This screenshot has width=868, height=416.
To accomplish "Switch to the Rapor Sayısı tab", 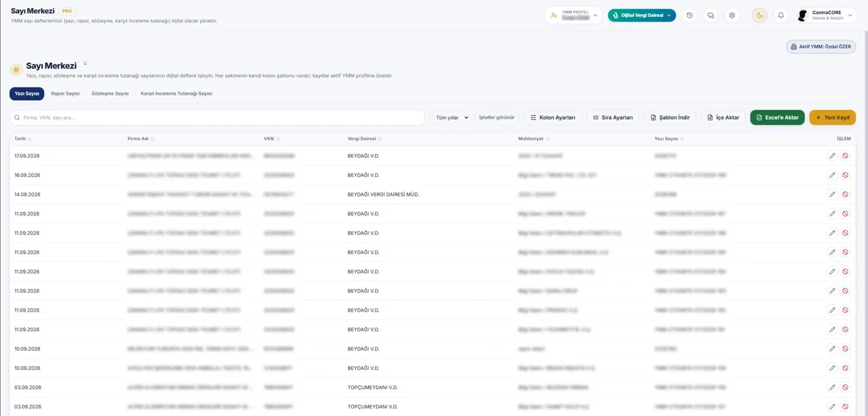I will click(65, 93).
